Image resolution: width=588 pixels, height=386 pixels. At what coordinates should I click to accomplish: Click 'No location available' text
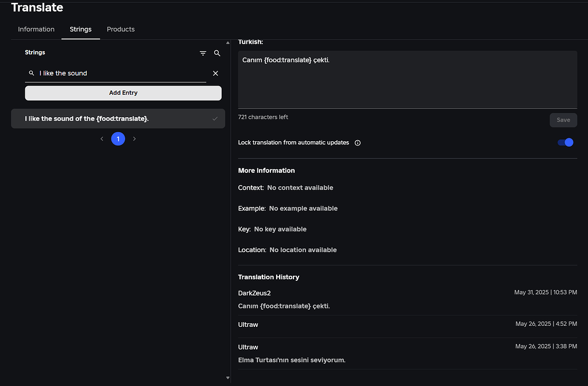(303, 250)
